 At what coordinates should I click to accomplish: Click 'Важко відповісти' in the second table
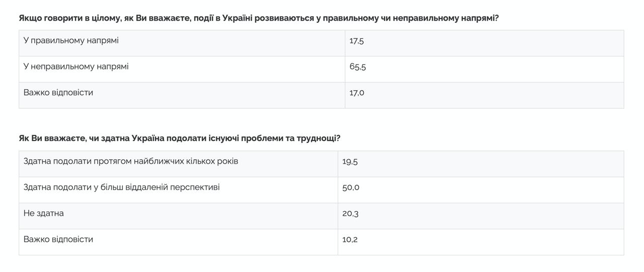[x=58, y=239]
